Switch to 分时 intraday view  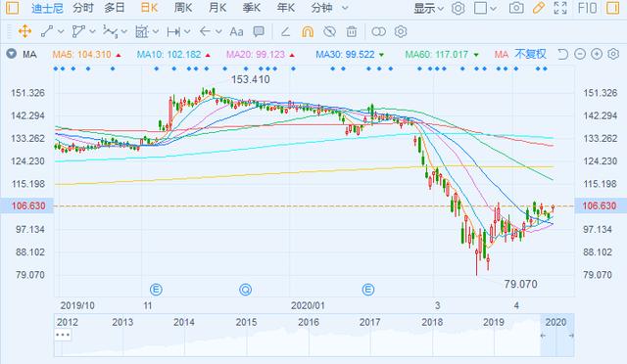pyautogui.click(x=83, y=8)
